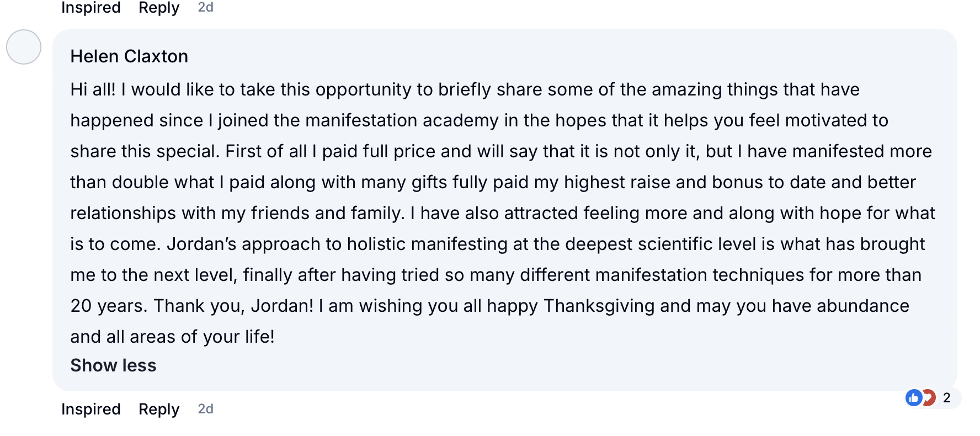The image size is (980, 436).
Task: Collapse the comment with Show less
Action: pos(113,365)
